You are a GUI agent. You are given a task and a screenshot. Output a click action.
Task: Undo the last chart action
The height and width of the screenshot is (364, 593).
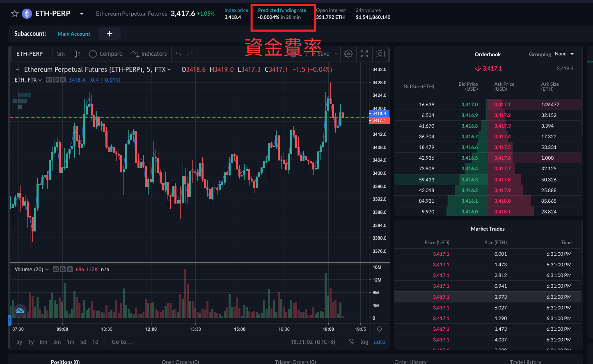[x=178, y=54]
